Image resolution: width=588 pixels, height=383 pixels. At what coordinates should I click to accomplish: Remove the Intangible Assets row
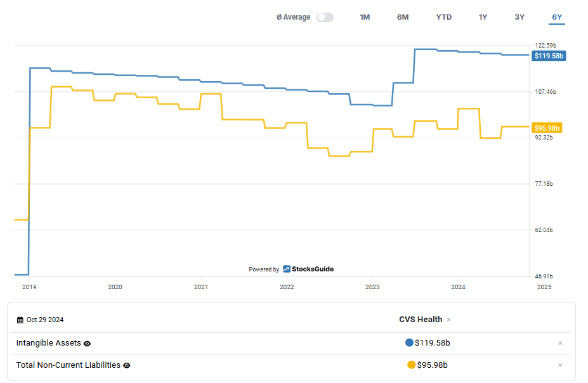[560, 343]
